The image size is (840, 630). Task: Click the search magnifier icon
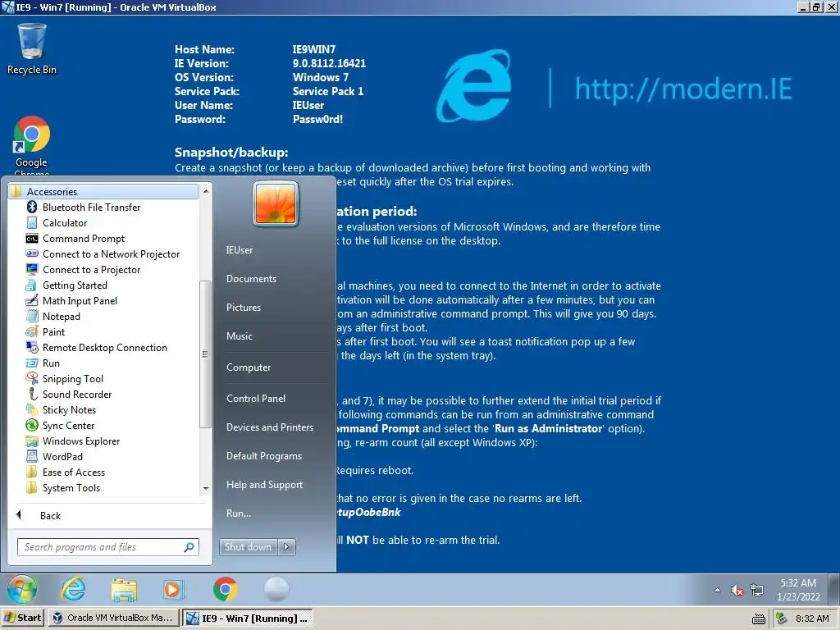tap(189, 547)
